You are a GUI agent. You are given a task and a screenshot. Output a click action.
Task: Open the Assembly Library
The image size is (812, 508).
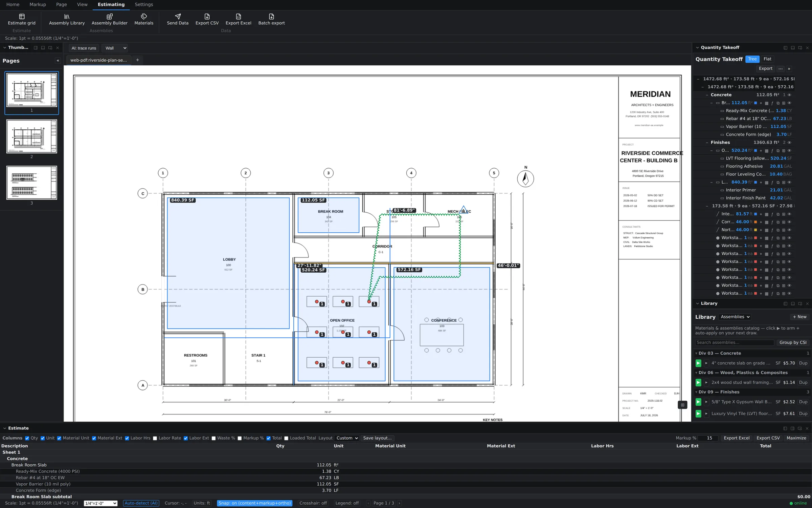tap(67, 19)
